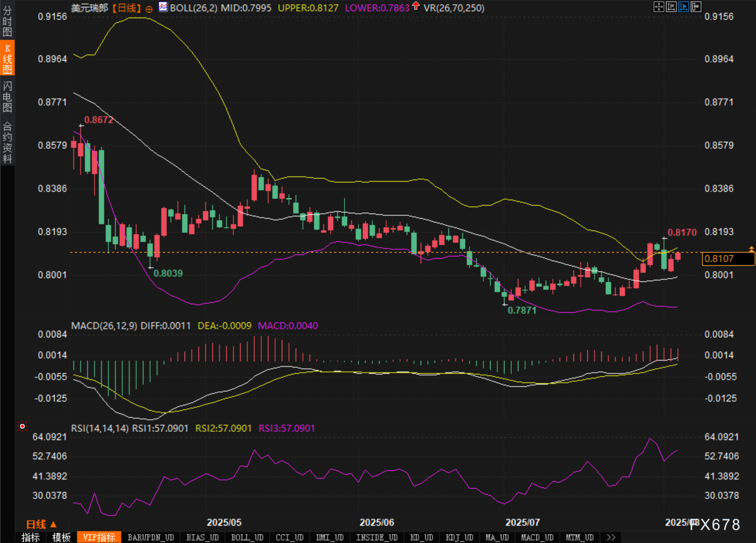This screenshot has height=543, width=756.
Task: Open the 合约资料 side tab
Action: [x=7, y=142]
